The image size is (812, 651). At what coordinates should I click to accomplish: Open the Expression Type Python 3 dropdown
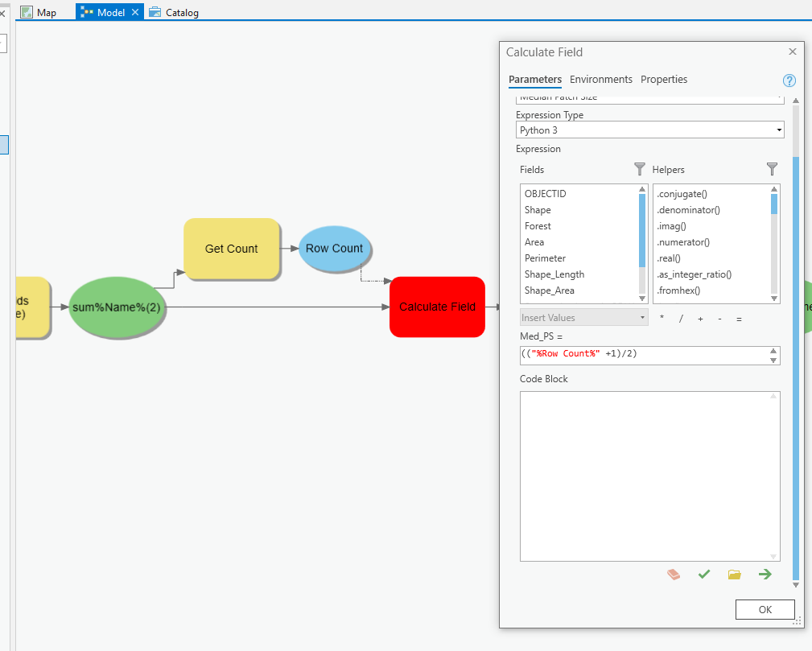click(x=650, y=130)
